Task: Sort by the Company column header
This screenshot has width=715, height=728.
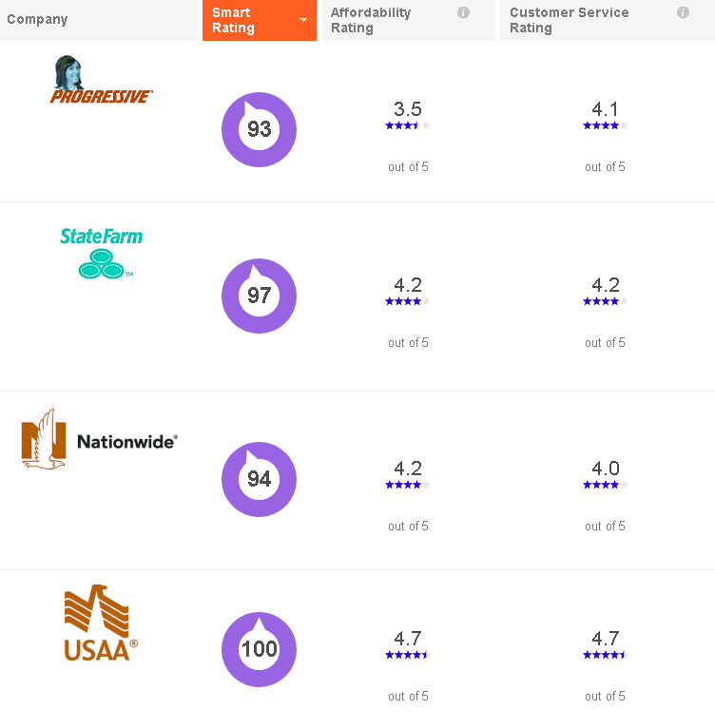Action: 38,20
